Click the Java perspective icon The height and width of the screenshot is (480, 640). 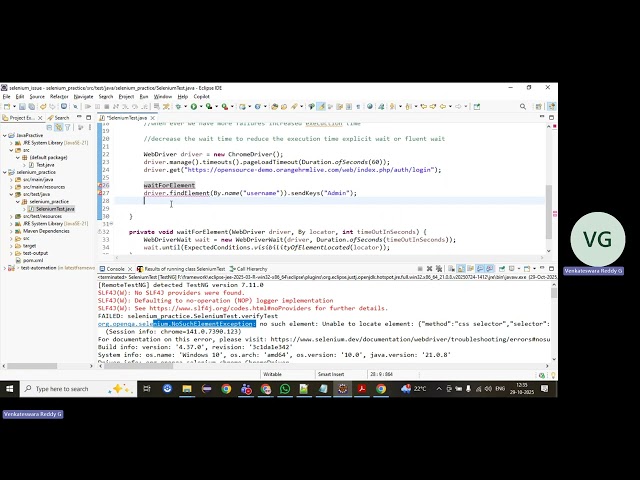[551, 107]
